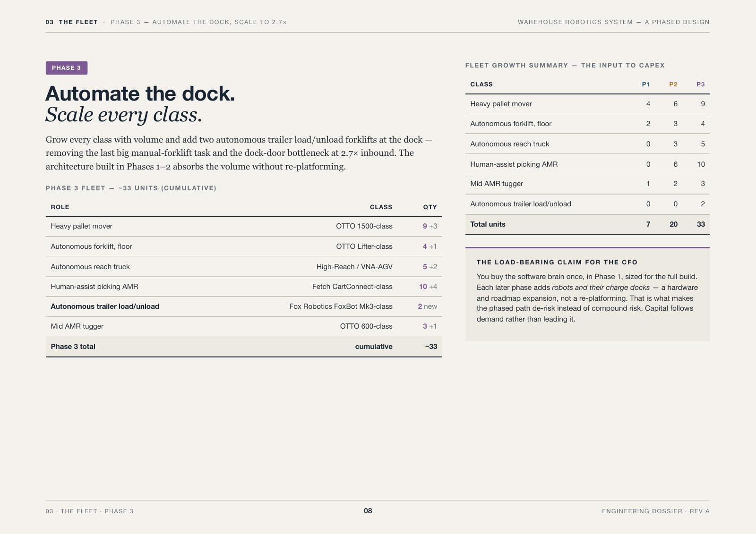Viewport: 756px width, 534px height.
Task: Click 'Autonomous reach truck' in growth summary table
Action: tap(510, 144)
